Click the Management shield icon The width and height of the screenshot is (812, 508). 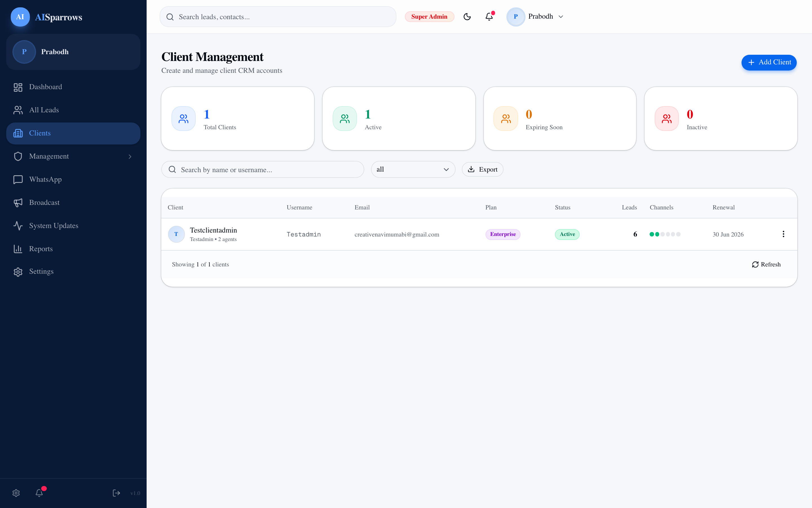[x=18, y=157]
